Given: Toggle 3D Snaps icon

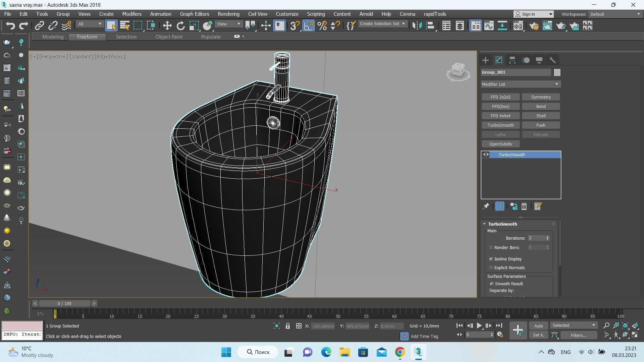Looking at the screenshot, I should tap(295, 26).
